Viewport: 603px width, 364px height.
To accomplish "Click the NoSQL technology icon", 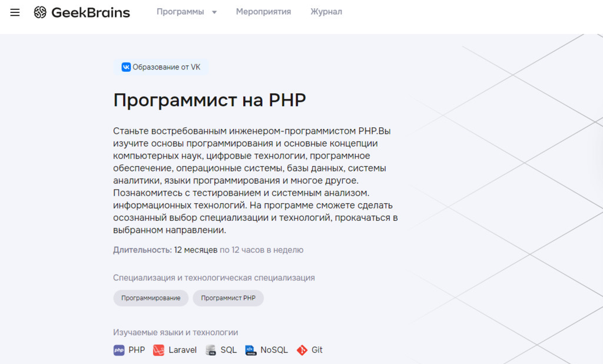I will tap(251, 350).
